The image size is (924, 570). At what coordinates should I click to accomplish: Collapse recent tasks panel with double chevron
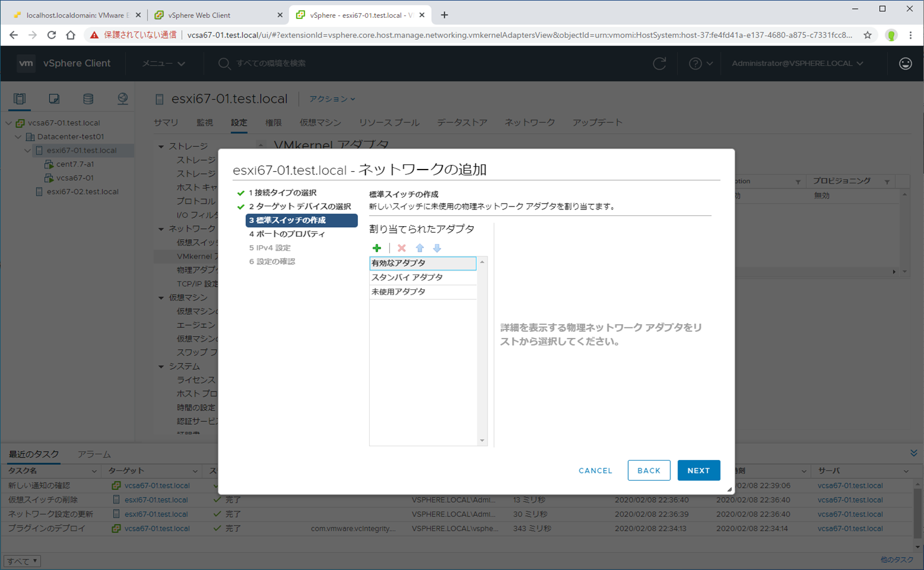pyautogui.click(x=913, y=453)
